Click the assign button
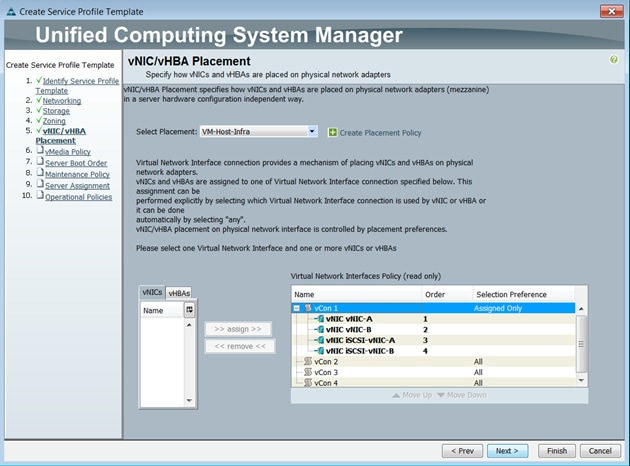 coord(238,329)
